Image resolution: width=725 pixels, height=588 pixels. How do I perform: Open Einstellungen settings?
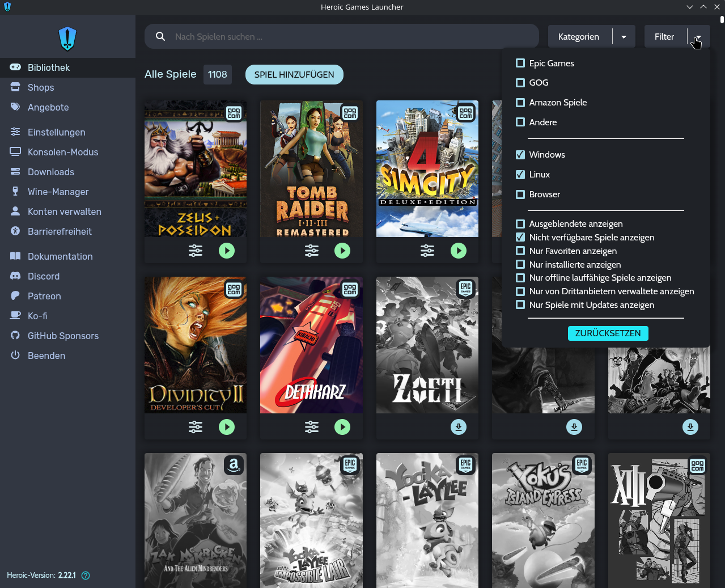click(67, 132)
